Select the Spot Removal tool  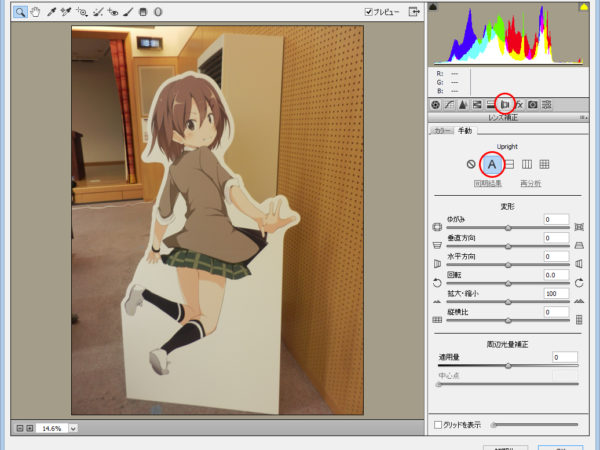tap(98, 12)
